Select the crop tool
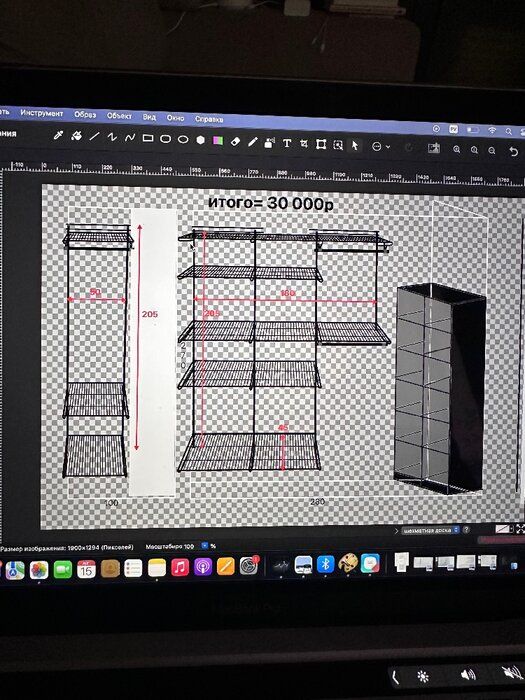 (x=304, y=144)
